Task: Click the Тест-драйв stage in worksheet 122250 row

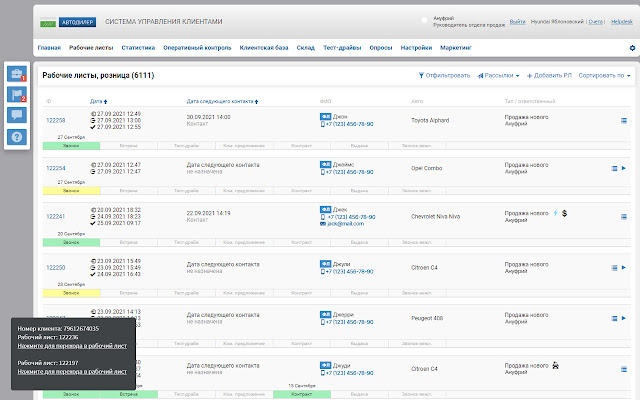Action: tap(186, 293)
